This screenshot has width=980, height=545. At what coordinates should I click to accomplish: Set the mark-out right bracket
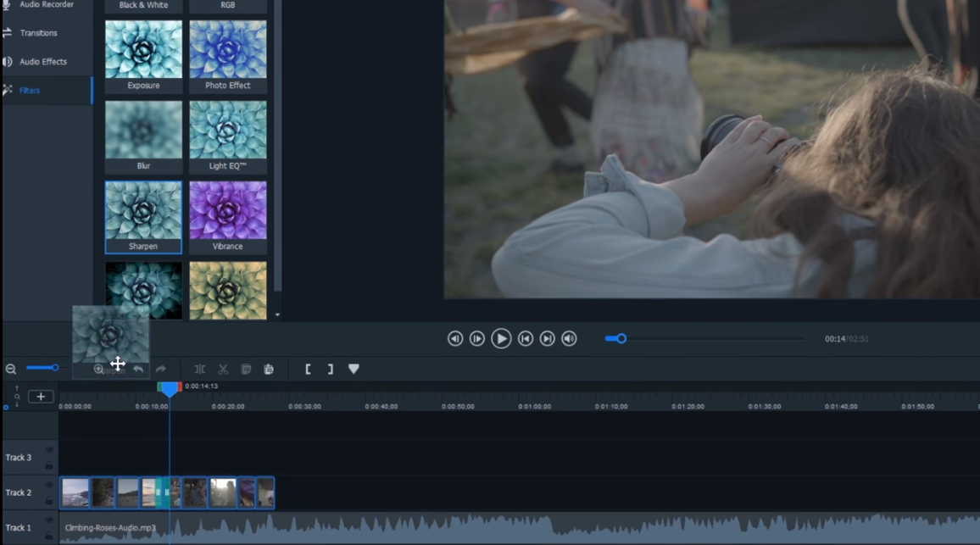point(330,370)
